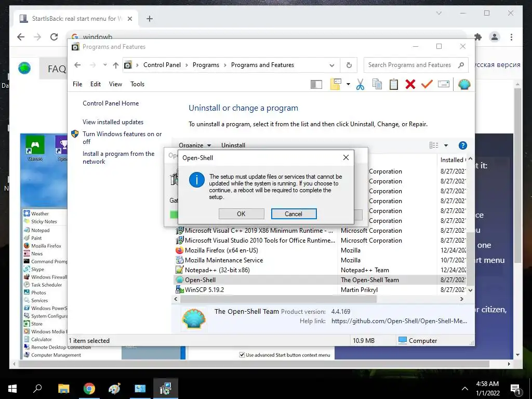Open Classic Explorer settings shell icon
The height and width of the screenshot is (399, 532).
[x=464, y=84]
